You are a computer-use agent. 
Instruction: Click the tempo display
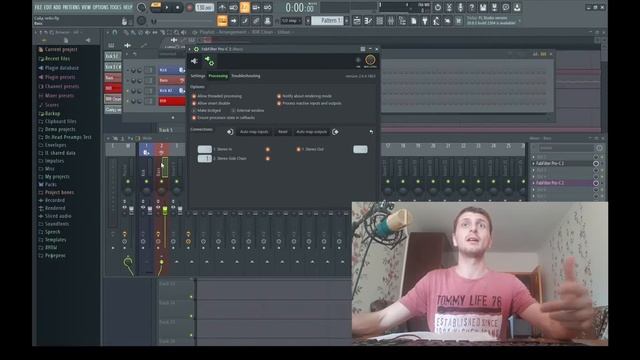pyautogui.click(x=204, y=7)
